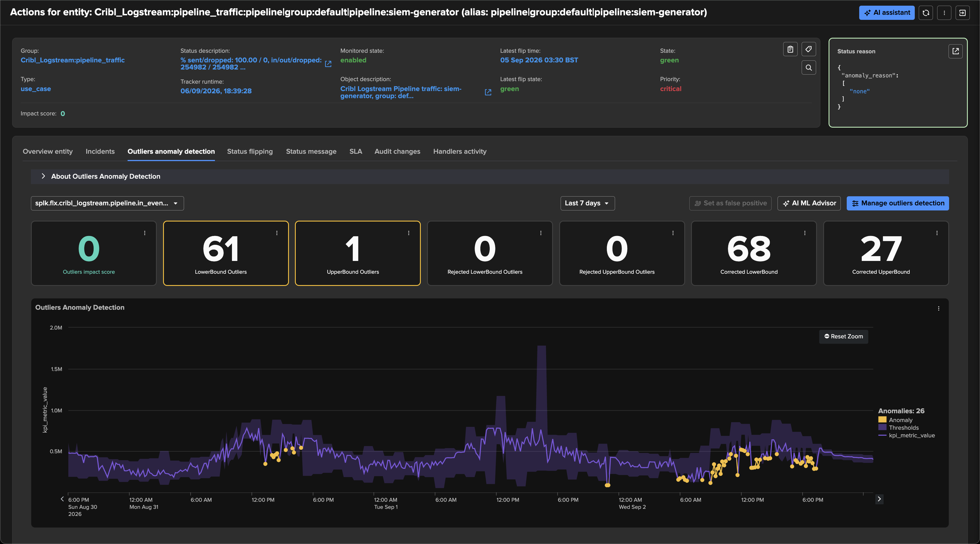Open menu on LowerBound Outliers card

tap(276, 233)
